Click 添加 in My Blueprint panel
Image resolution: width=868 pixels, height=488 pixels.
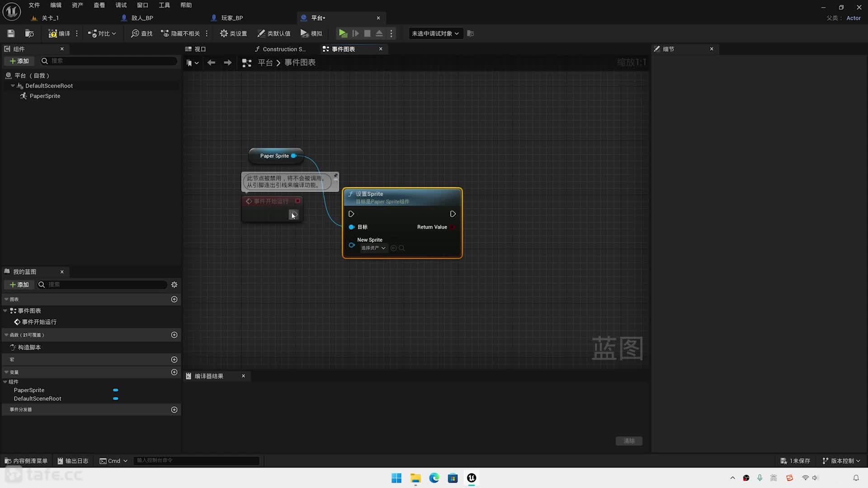19,285
